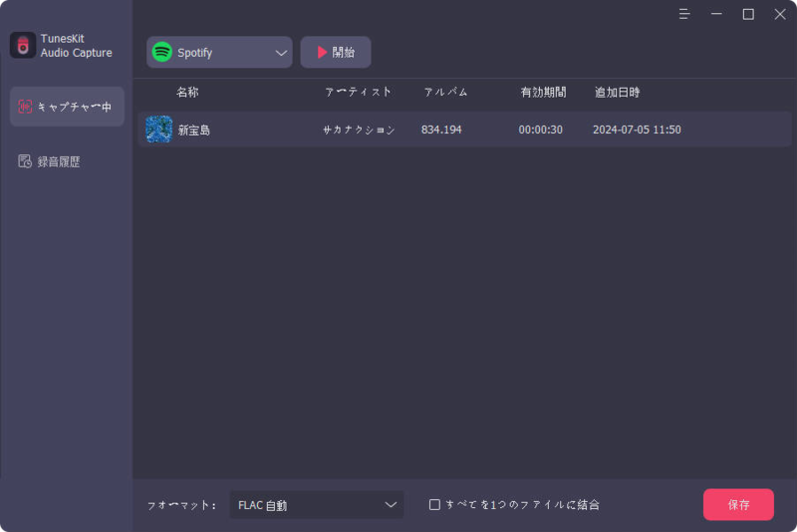Click the アーティスト column header

point(359,92)
